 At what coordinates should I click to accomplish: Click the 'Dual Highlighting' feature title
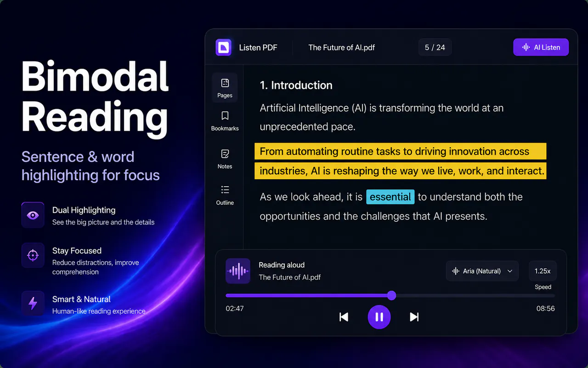click(x=84, y=210)
